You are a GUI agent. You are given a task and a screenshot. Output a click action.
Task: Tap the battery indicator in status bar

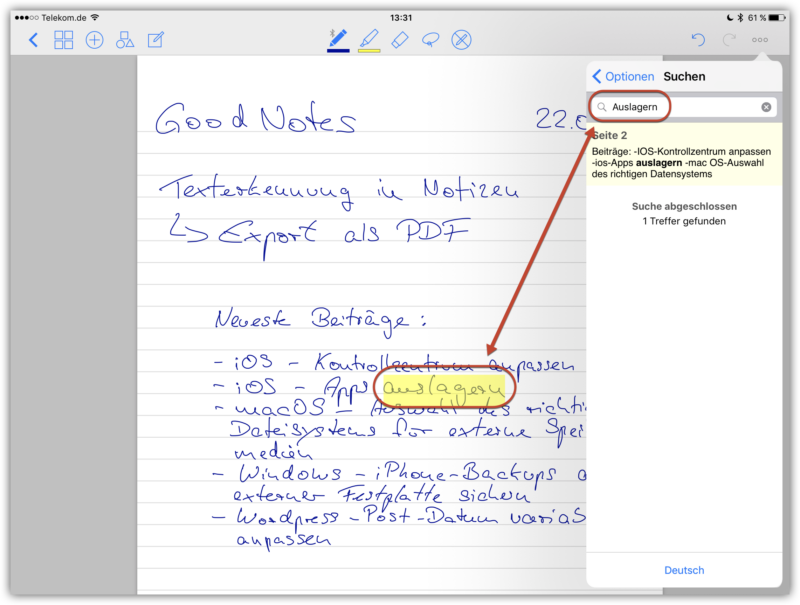coord(777,18)
